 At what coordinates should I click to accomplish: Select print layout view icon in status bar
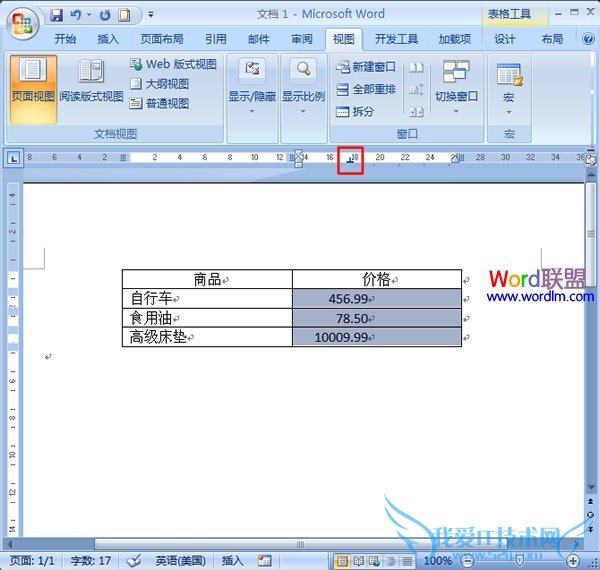[x=342, y=561]
